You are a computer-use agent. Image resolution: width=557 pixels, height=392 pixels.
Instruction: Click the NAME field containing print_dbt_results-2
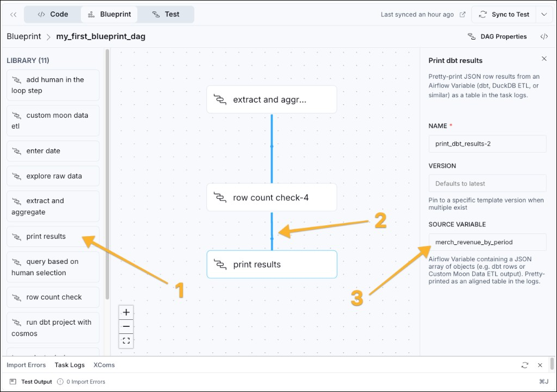[487, 143]
